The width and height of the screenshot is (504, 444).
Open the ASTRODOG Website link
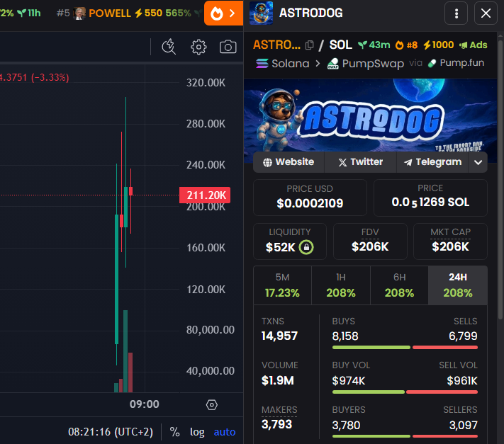(289, 162)
